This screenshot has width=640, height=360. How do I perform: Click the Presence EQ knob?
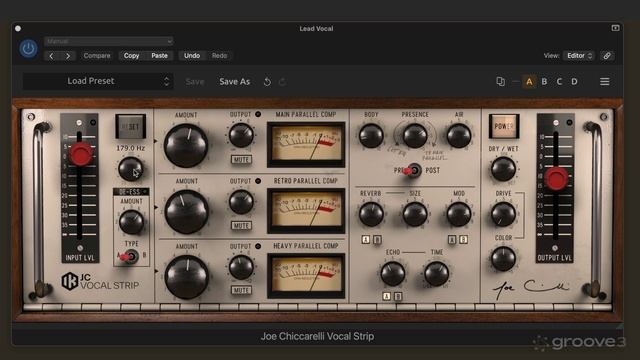415,136
